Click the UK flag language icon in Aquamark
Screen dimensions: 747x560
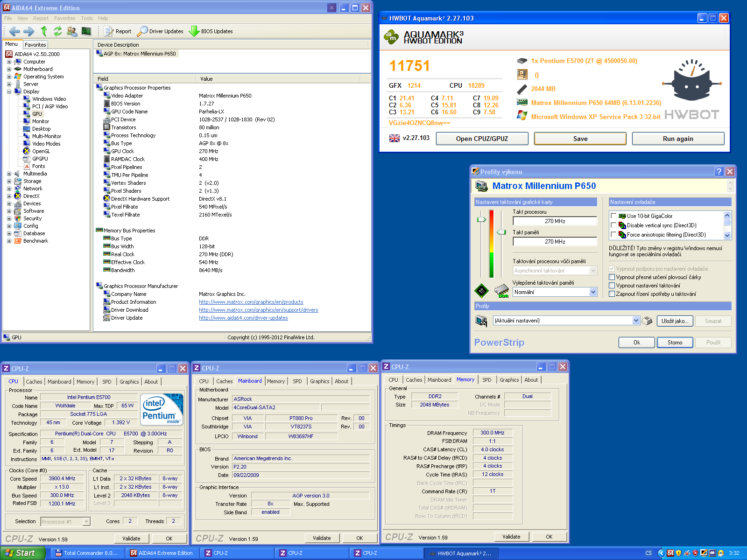(x=395, y=138)
